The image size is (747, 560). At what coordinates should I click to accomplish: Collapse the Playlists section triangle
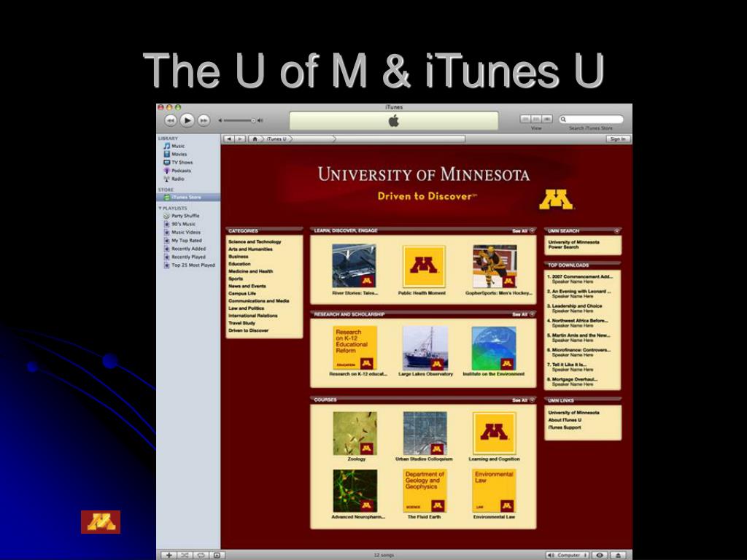pos(160,208)
